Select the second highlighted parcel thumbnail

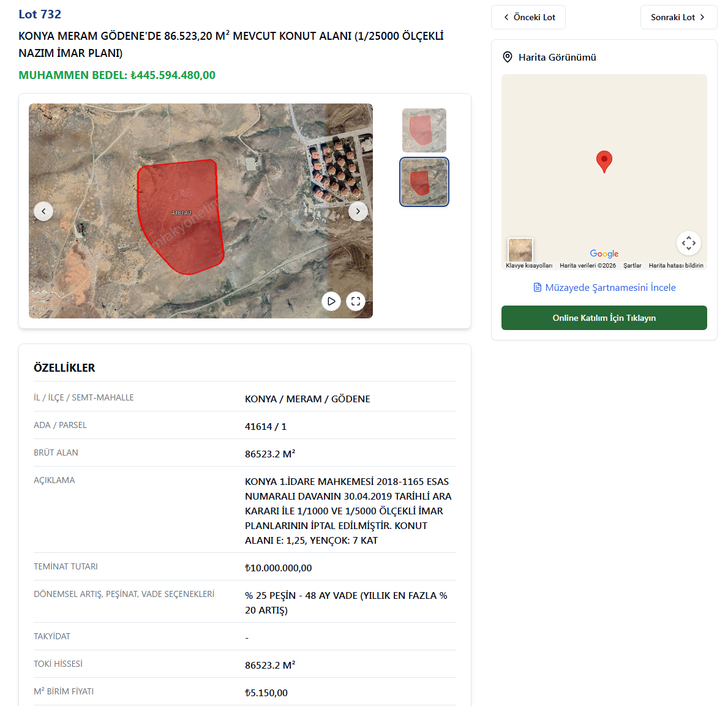click(x=424, y=182)
